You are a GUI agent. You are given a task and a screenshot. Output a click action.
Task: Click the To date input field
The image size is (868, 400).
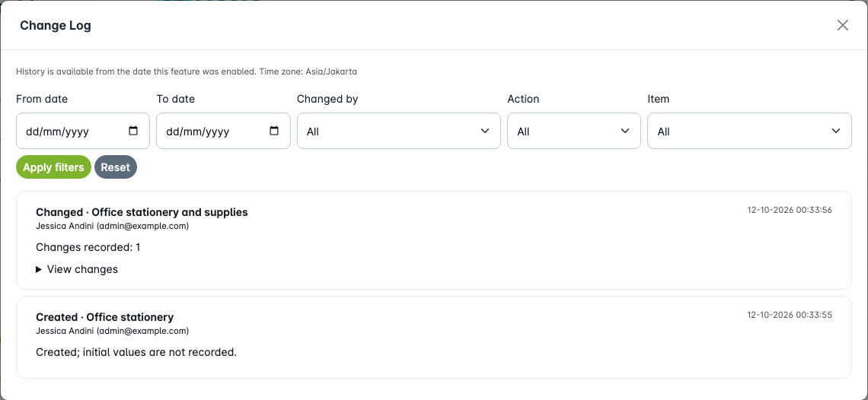[223, 131]
